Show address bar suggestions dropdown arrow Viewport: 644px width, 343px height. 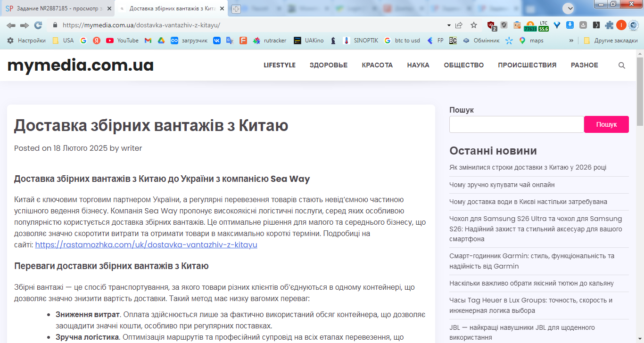pos(449,25)
